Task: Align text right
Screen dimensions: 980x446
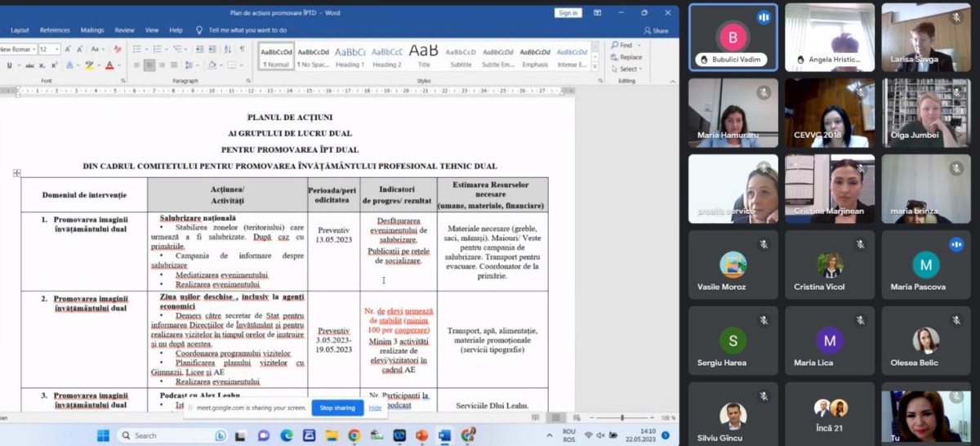Action: [x=162, y=65]
